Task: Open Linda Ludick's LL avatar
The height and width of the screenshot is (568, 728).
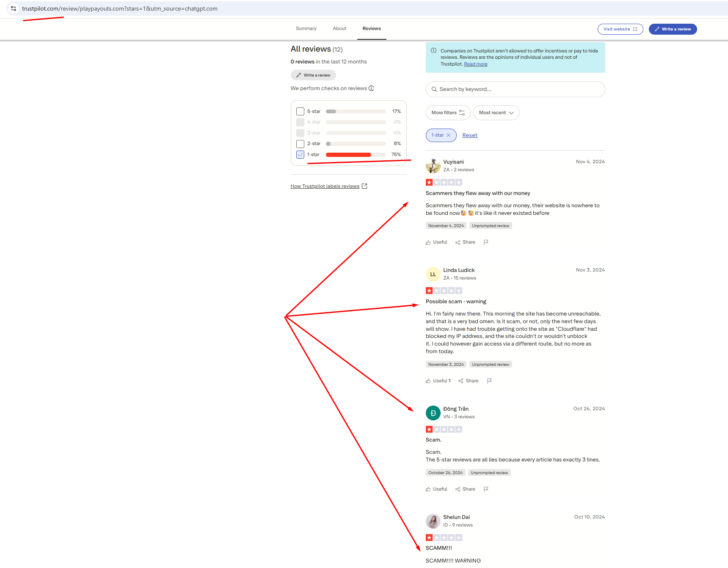Action: tap(433, 274)
